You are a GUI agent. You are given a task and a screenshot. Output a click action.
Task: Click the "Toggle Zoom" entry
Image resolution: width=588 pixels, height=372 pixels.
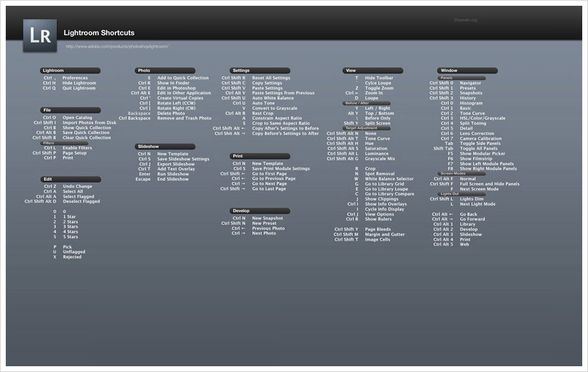click(379, 88)
